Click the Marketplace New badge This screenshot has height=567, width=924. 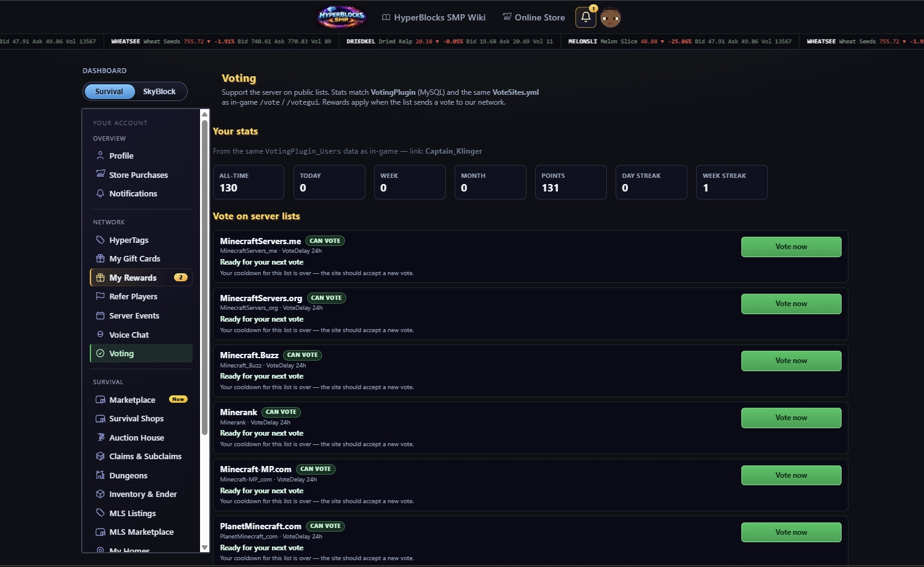(178, 400)
